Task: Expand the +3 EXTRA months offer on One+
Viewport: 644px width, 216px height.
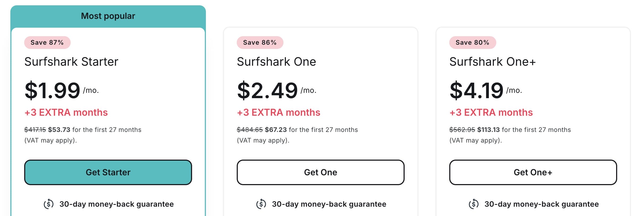Action: pyautogui.click(x=491, y=113)
